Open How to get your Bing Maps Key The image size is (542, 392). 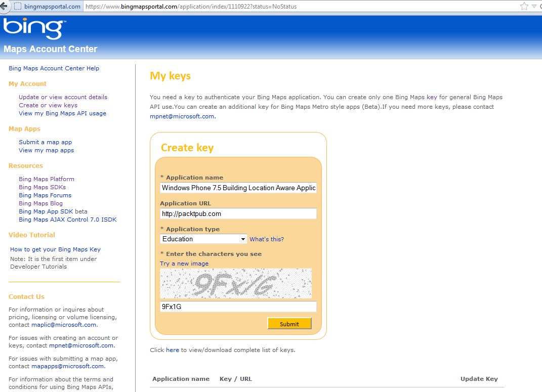(55, 249)
